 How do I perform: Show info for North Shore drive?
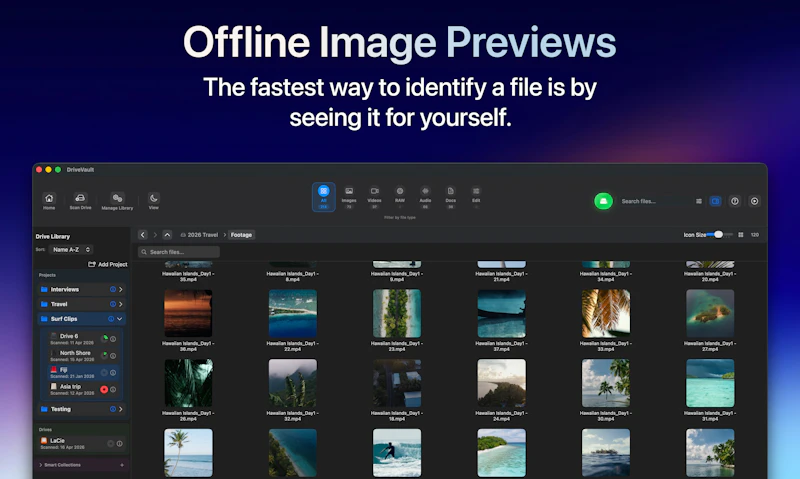click(x=113, y=356)
